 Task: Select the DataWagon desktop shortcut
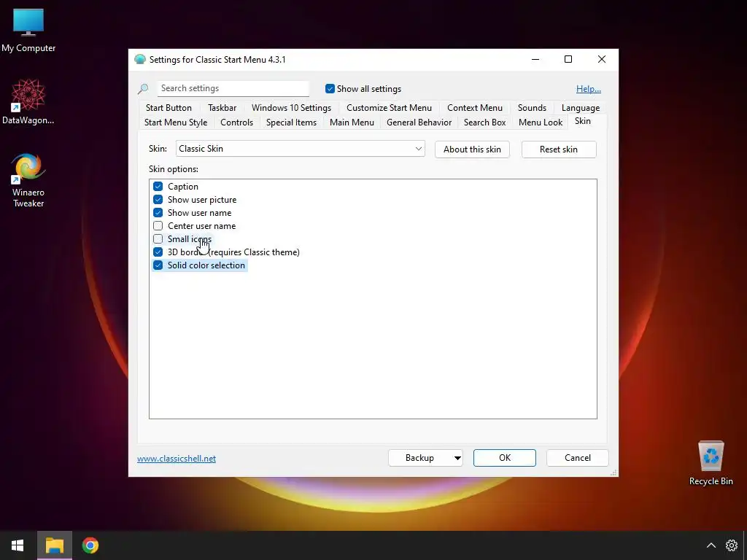28,102
